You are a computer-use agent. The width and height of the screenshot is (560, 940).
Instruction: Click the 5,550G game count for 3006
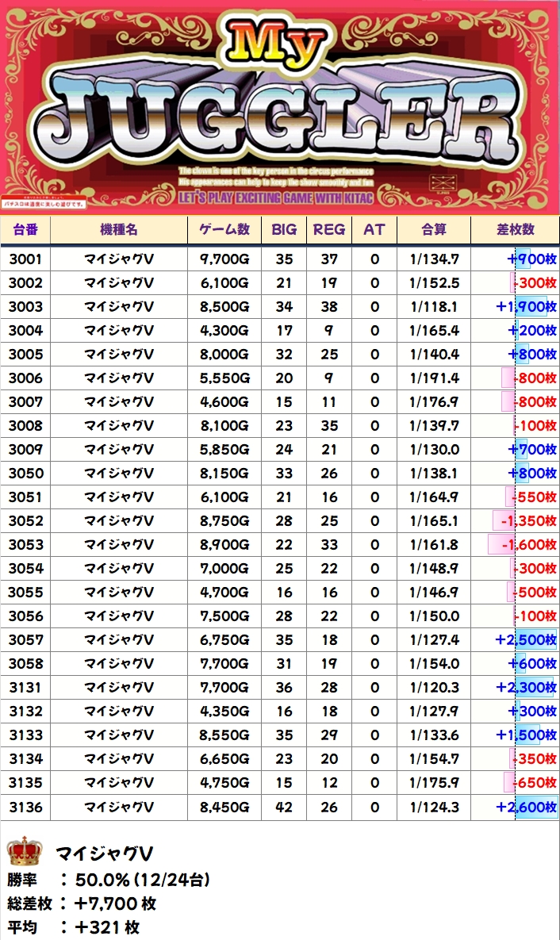(x=224, y=378)
